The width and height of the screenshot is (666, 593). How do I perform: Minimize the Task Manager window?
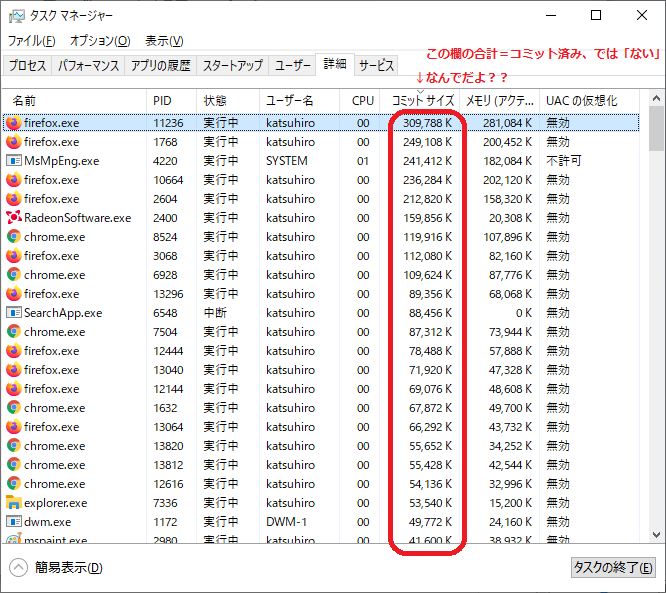[x=551, y=15]
